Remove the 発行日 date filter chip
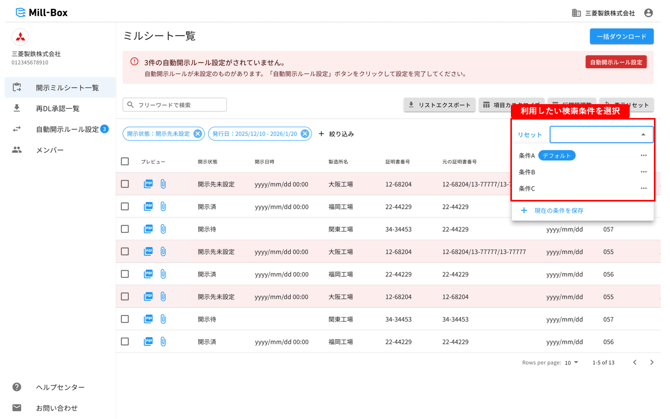 305,134
